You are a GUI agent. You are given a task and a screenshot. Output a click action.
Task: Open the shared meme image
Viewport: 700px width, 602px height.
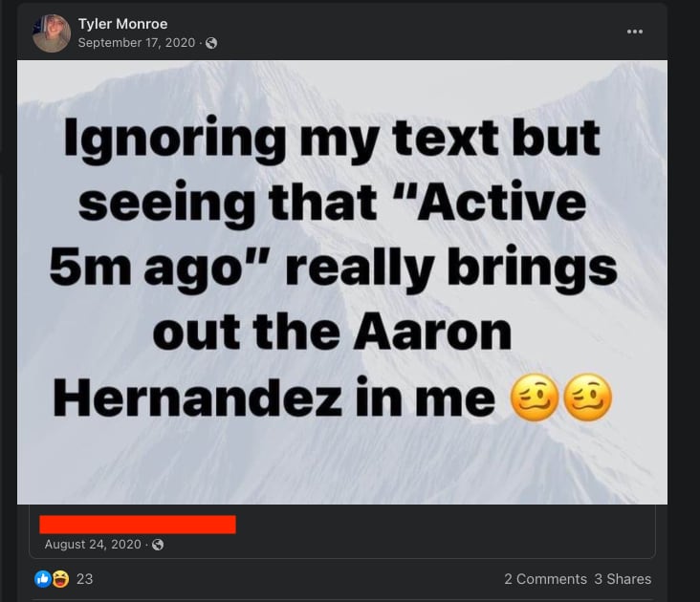(x=342, y=282)
